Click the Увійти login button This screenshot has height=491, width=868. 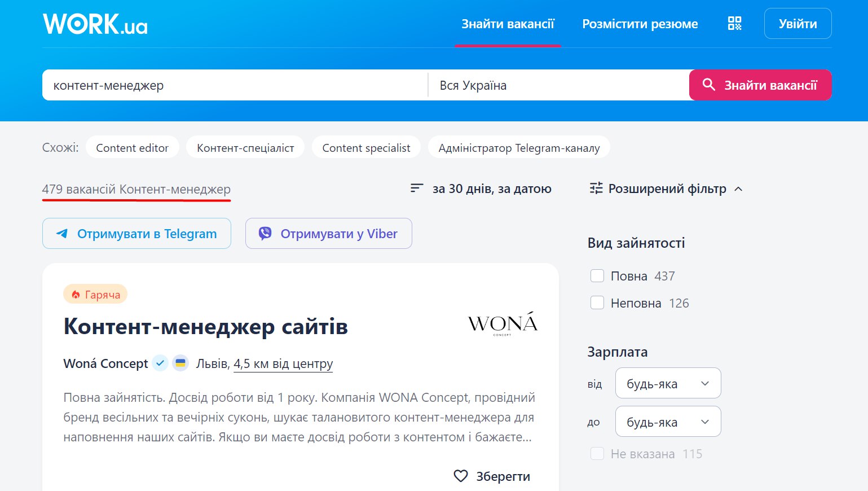tap(797, 24)
